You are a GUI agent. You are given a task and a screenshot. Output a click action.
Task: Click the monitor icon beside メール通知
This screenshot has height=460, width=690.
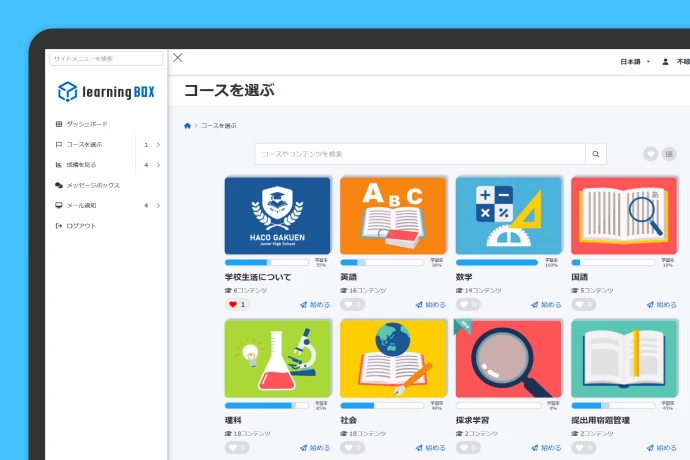59,206
